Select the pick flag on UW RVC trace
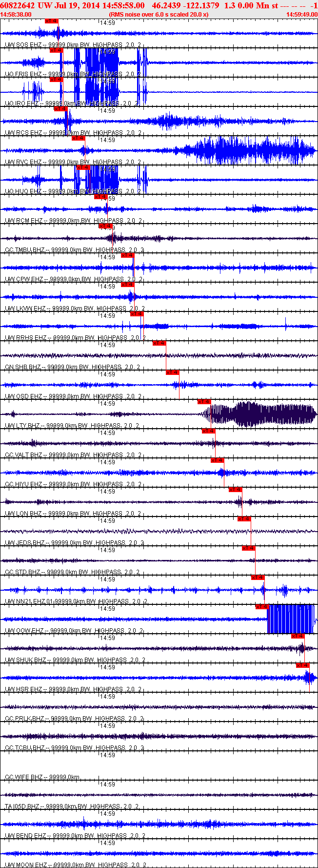 tap(79, 138)
